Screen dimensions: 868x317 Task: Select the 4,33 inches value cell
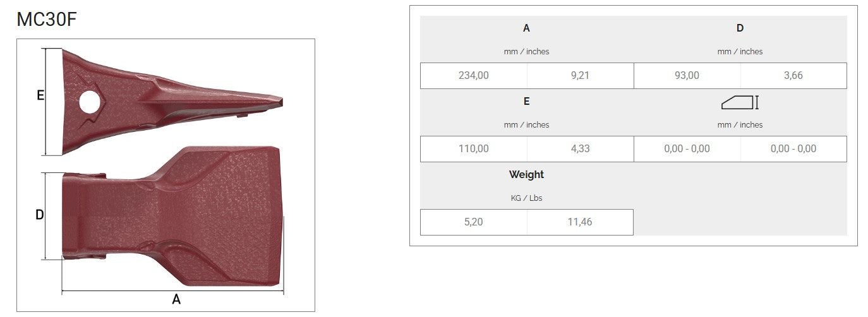pos(580,149)
